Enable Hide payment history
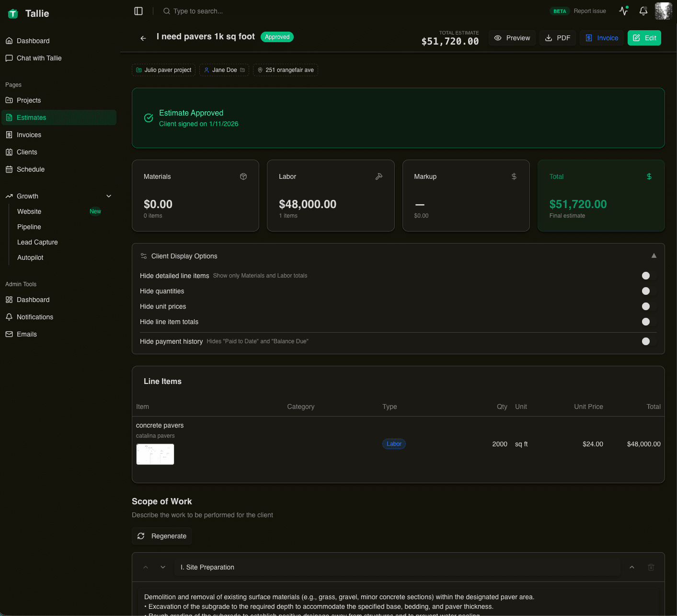The width and height of the screenshot is (677, 616). coord(646,341)
